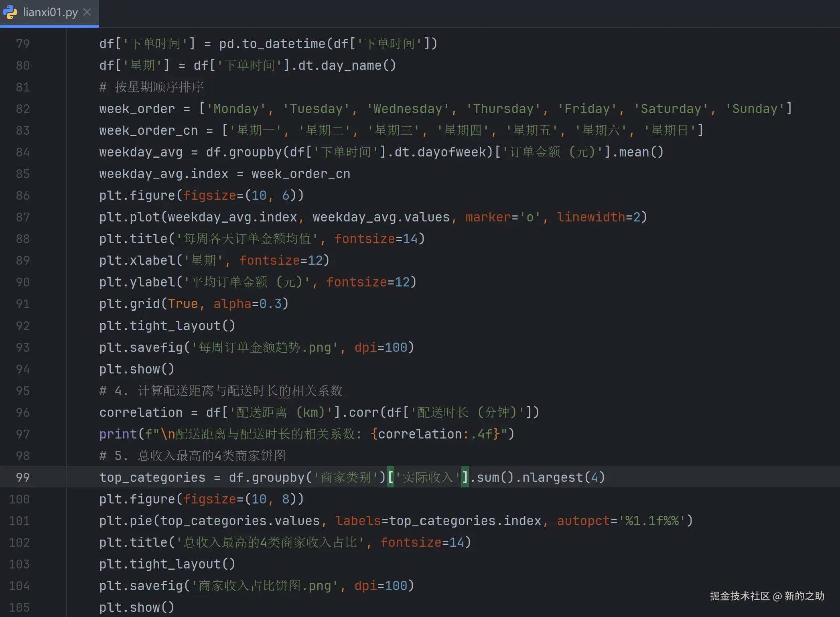Click the squiggly-underlined word in line 95 comment

pos(284,391)
